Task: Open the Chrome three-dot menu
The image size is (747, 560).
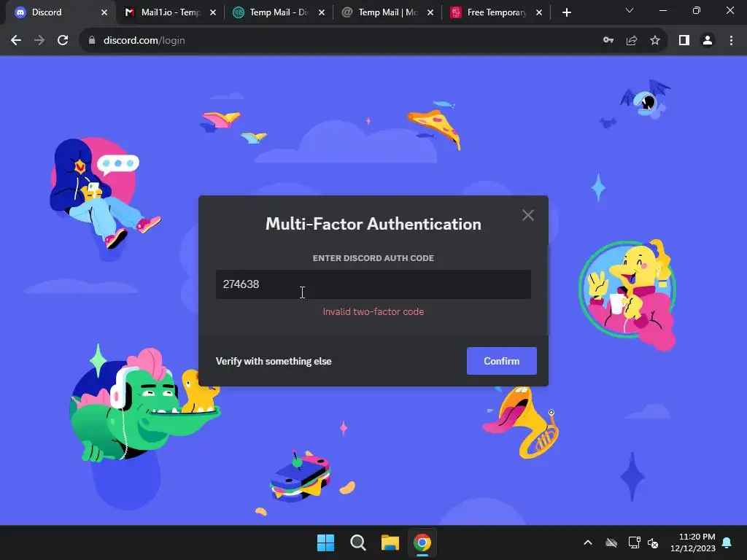Action: point(731,41)
